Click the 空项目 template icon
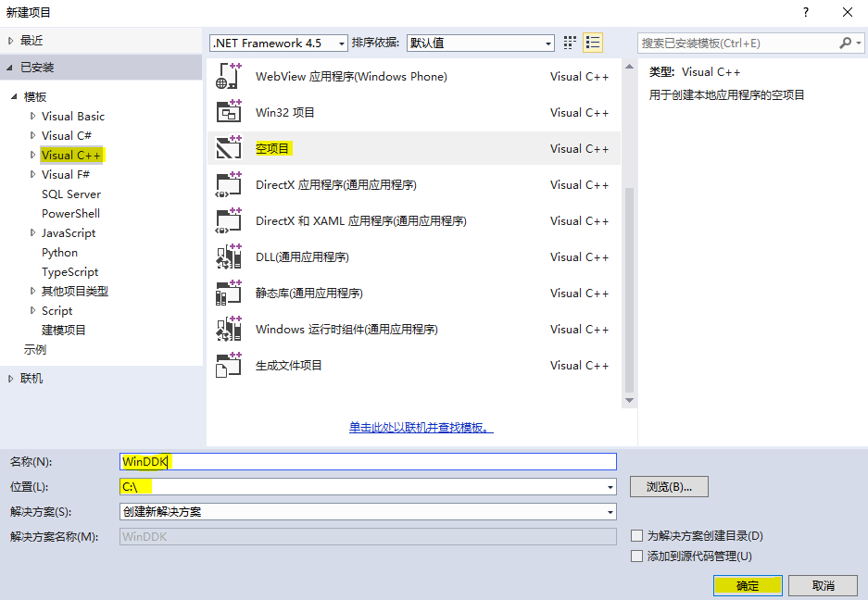This screenshot has width=868, height=600. (x=229, y=148)
